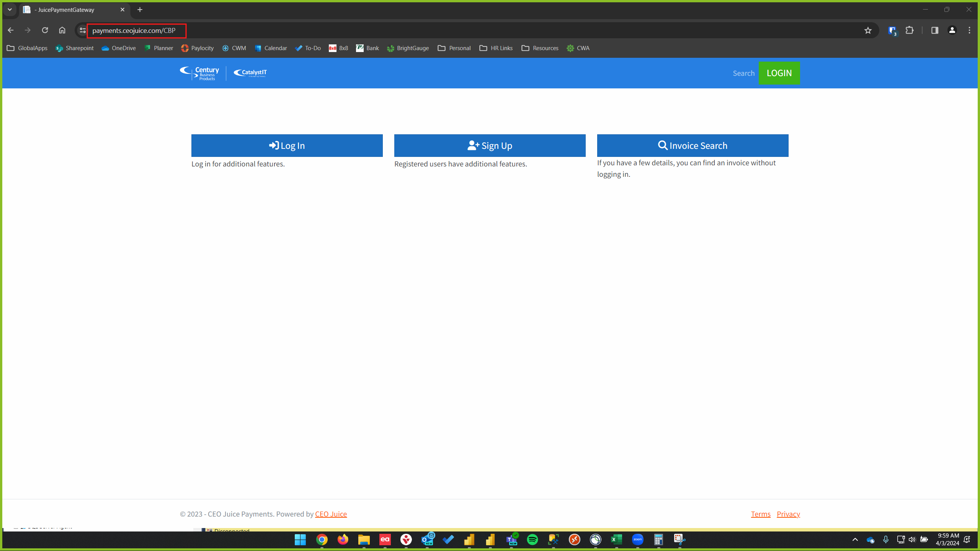Click the browser home icon

pyautogui.click(x=62, y=30)
